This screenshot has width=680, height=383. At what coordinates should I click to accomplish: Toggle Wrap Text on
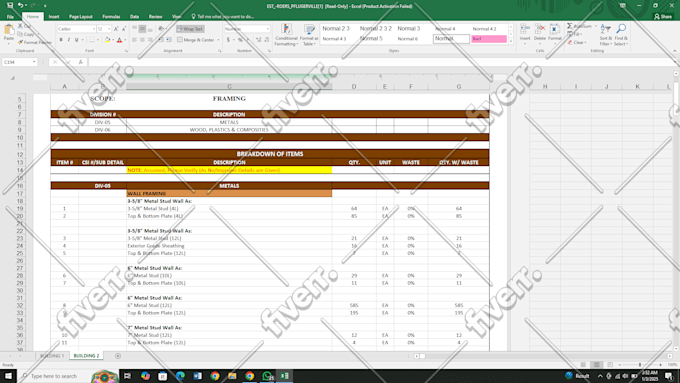(190, 29)
